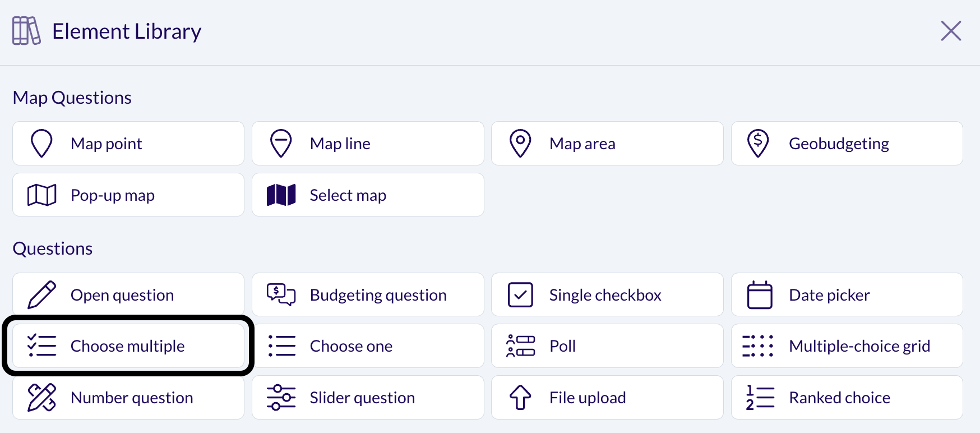Click the Pop-up map folded map icon

42,195
